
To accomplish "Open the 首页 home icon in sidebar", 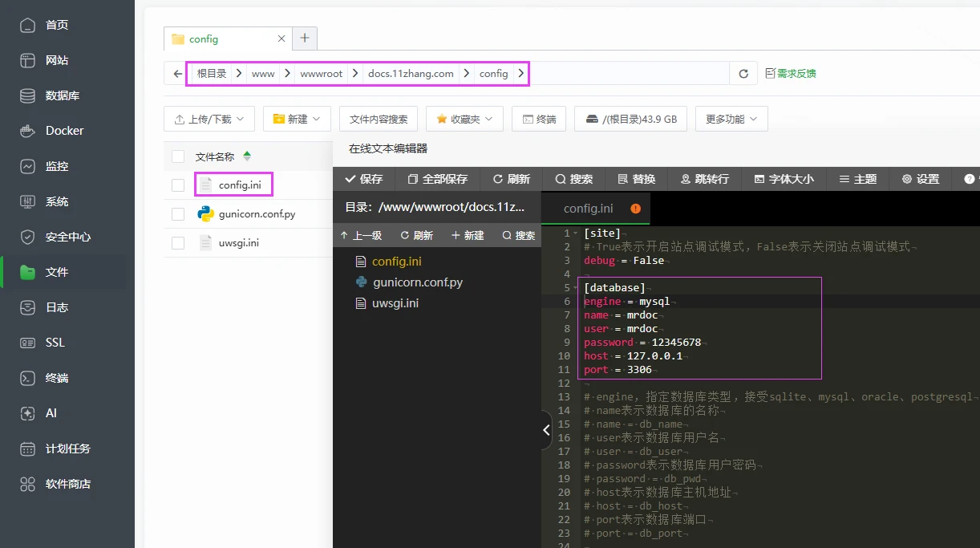I will (28, 25).
